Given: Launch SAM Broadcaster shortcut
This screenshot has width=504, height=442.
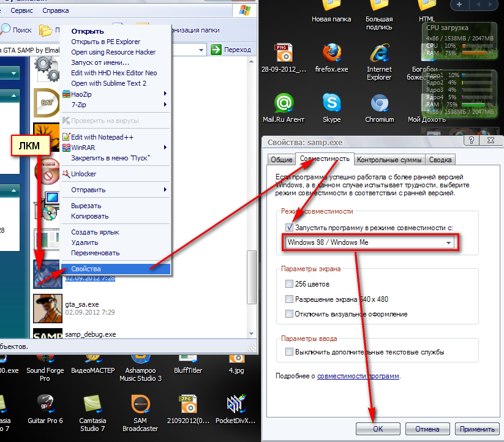Looking at the screenshot, I should (x=140, y=404).
